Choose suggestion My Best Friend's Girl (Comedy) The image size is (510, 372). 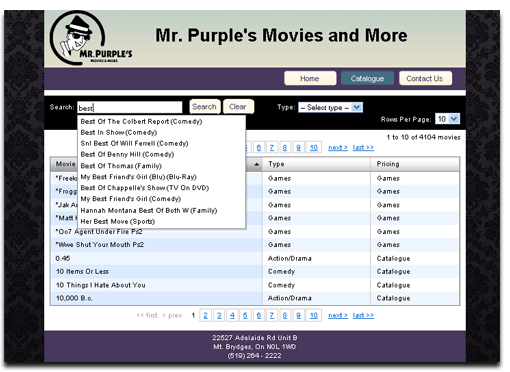[x=131, y=199]
